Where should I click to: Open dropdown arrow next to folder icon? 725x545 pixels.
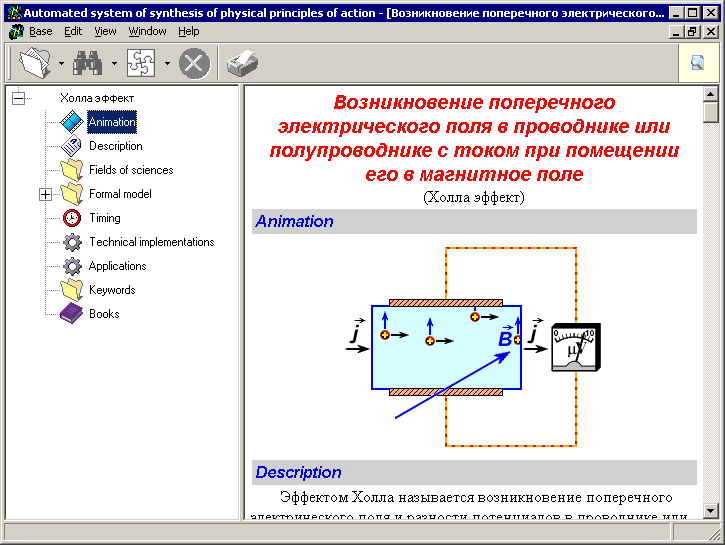(x=62, y=65)
